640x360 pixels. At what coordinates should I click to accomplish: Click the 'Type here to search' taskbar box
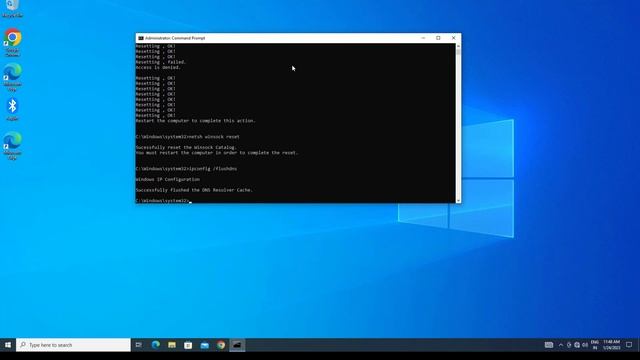(73, 345)
